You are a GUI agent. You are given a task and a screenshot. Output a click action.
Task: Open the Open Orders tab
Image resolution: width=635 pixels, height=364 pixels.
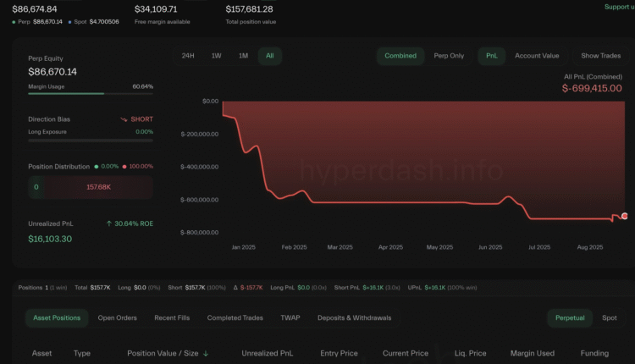[117, 318]
